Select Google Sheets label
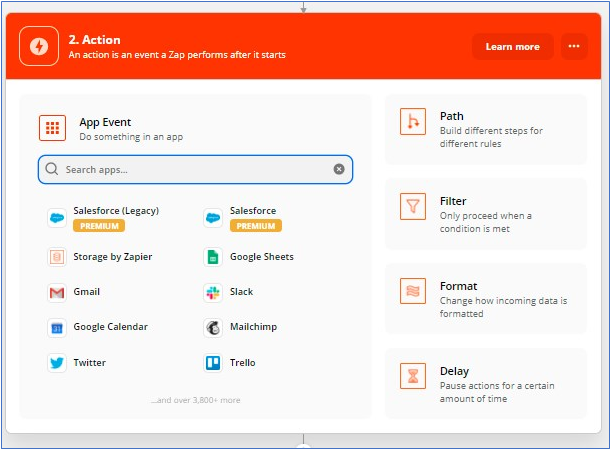 coord(262,257)
